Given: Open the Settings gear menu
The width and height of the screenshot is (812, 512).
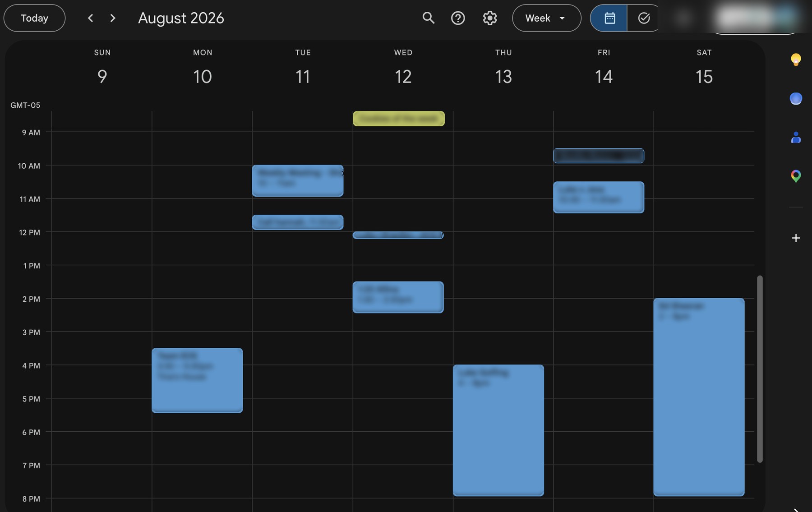Looking at the screenshot, I should 489,18.
